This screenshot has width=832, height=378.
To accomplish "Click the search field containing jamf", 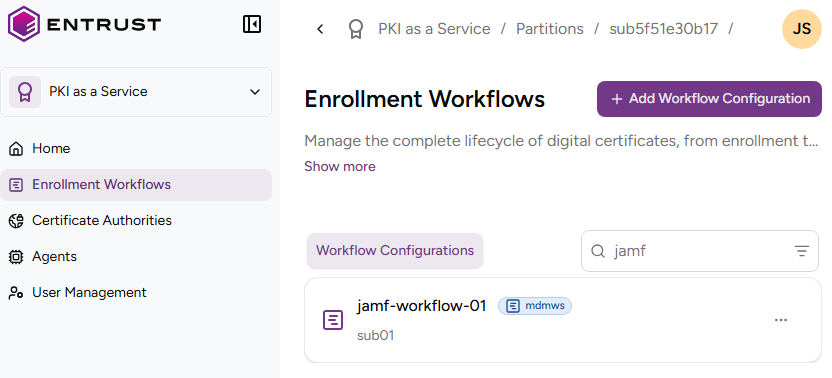I will [x=700, y=251].
